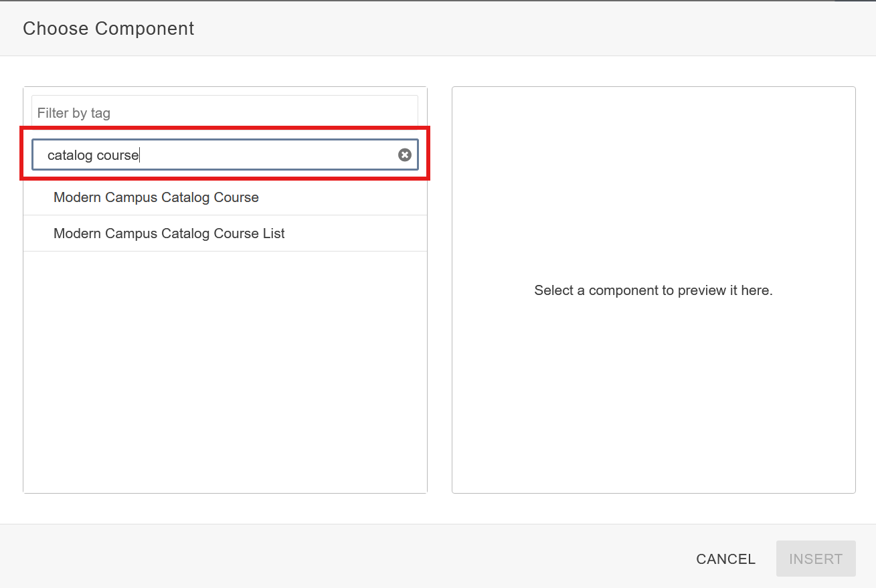Select Modern Campus Catalog Course component
The image size is (876, 588).
[156, 197]
